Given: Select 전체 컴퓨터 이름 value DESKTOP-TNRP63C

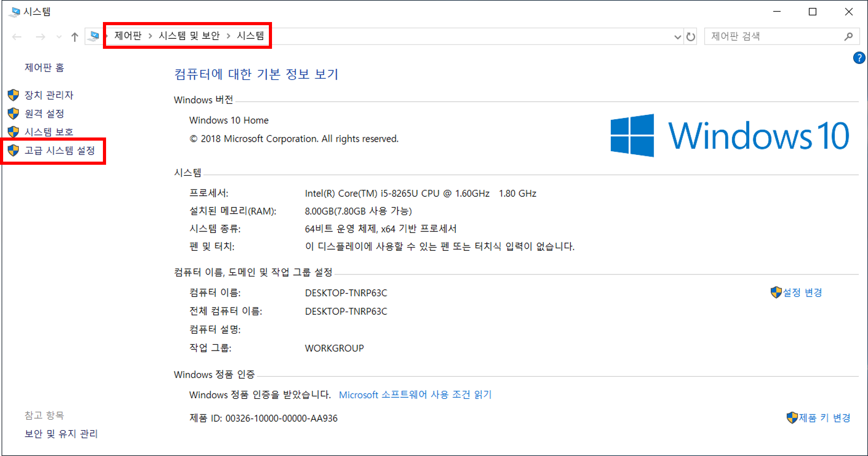Looking at the screenshot, I should point(346,311).
